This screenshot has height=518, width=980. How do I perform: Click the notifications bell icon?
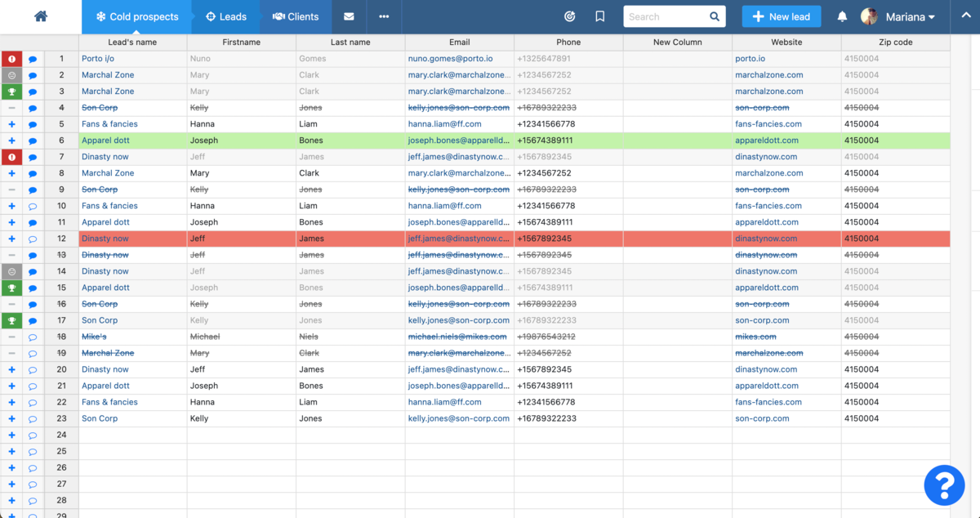[x=842, y=16]
